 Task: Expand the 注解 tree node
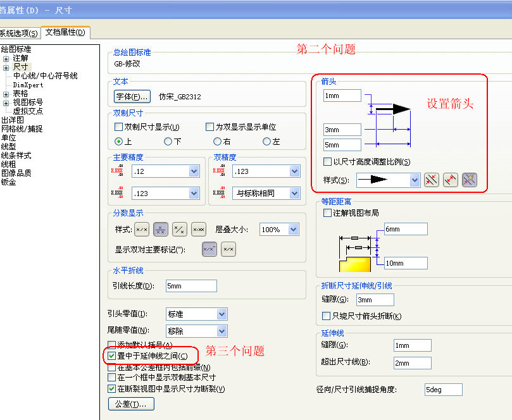coord(6,59)
